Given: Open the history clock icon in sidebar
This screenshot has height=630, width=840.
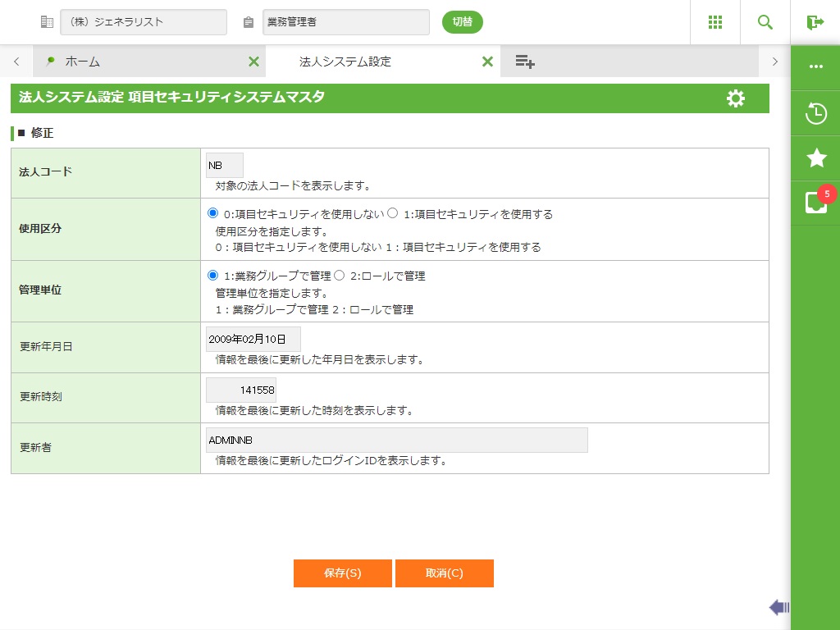Looking at the screenshot, I should click(816, 113).
